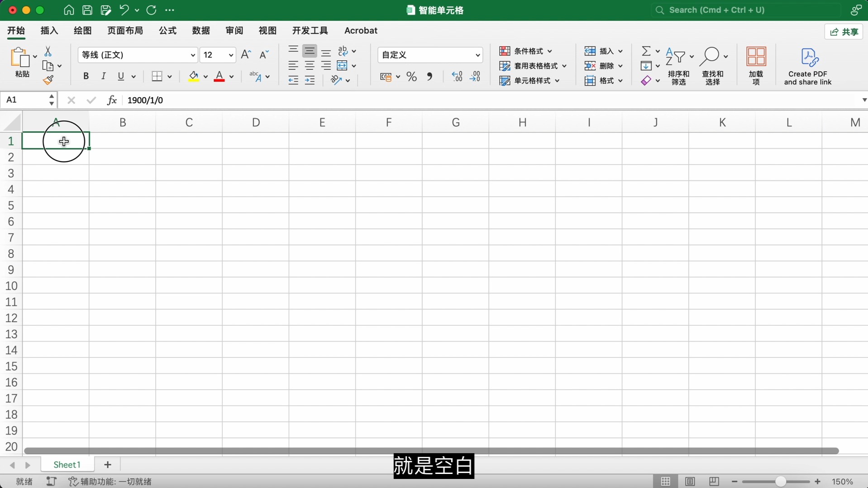Viewport: 868px width, 488px height.
Task: Adjust the zoom slider handle
Action: (780, 482)
